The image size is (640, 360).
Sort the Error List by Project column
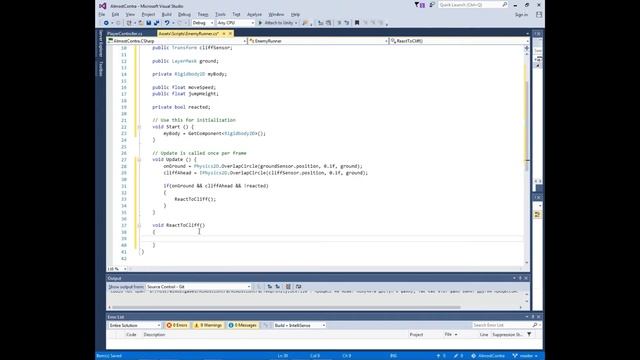pos(416,335)
